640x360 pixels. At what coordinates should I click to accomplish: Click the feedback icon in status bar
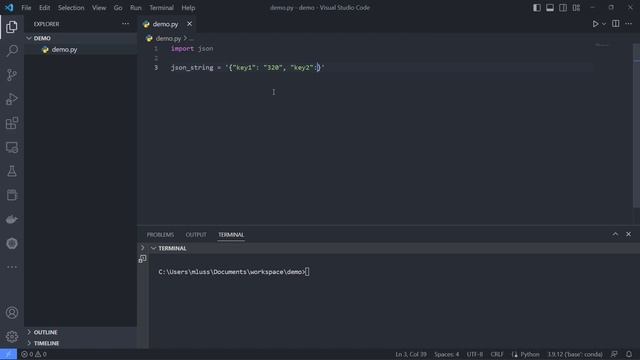click(614, 354)
